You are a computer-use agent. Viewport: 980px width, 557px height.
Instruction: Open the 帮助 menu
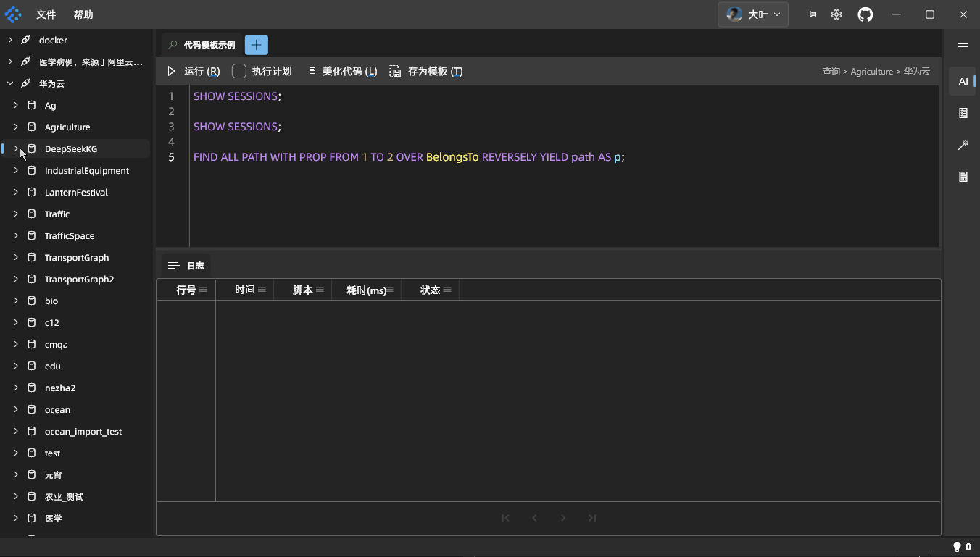pyautogui.click(x=83, y=14)
